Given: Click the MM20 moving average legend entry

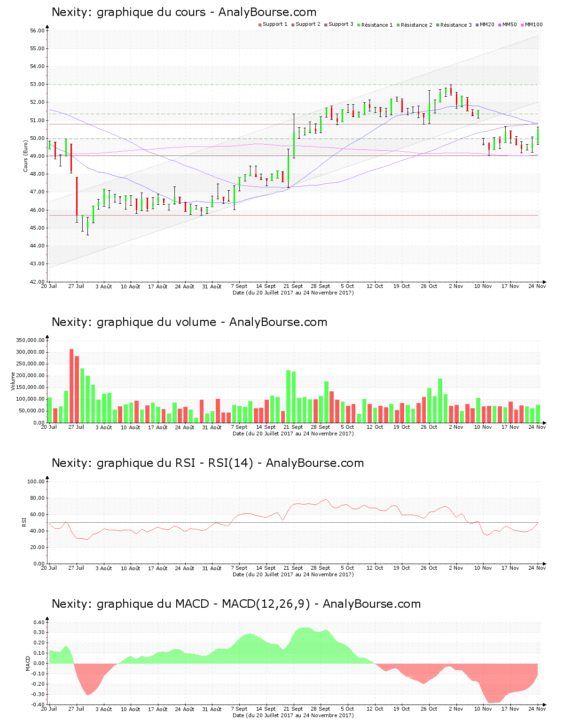Looking at the screenshot, I should [485, 24].
